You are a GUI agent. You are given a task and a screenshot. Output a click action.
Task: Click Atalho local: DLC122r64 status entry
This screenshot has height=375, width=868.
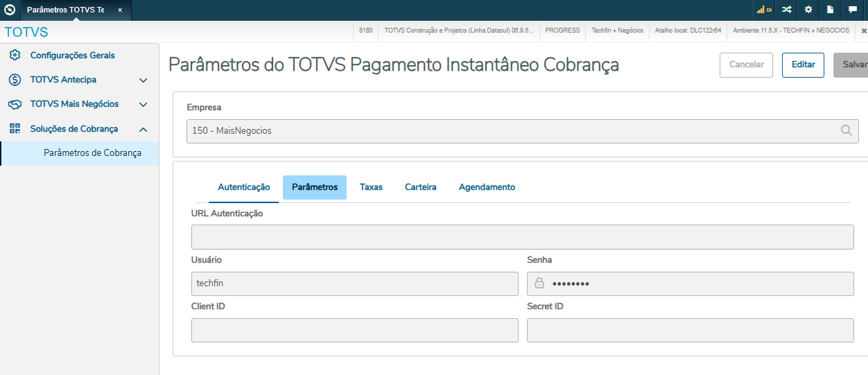(688, 30)
